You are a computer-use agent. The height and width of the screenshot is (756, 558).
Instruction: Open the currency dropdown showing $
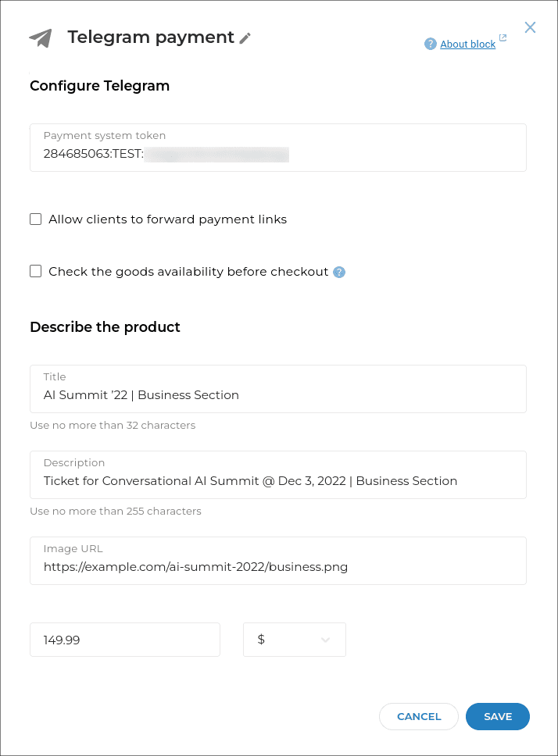click(x=294, y=640)
